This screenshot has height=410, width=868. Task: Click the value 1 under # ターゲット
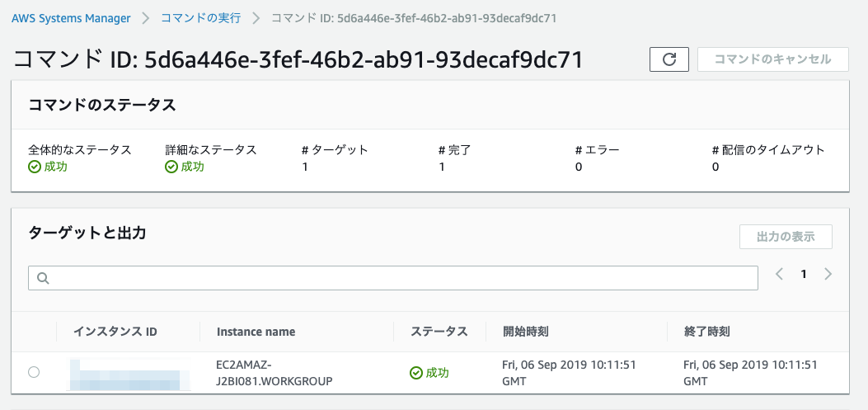tap(305, 167)
